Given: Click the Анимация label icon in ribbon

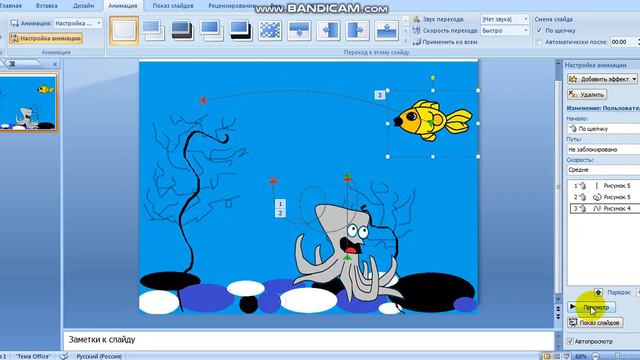Looking at the screenshot, I should [15, 23].
